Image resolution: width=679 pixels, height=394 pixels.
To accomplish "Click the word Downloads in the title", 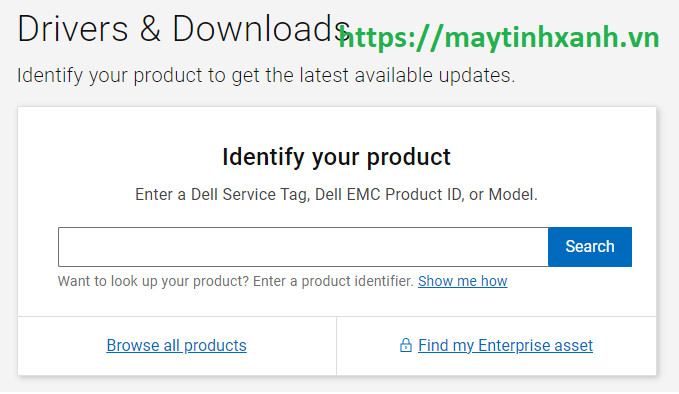I will [261, 29].
